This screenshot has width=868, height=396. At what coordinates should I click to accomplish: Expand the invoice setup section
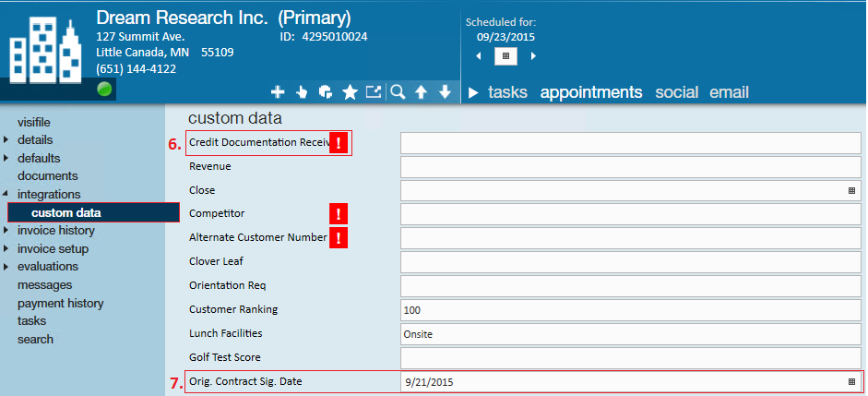click(6, 248)
